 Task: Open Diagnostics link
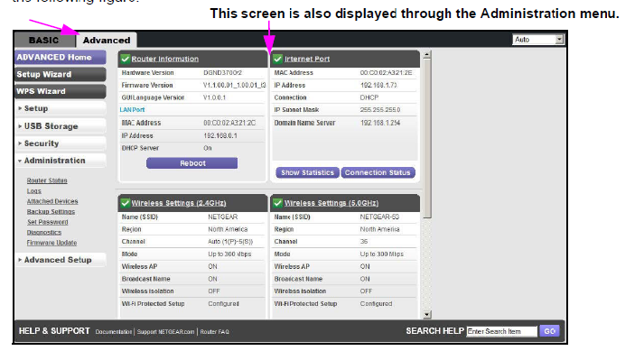click(x=44, y=233)
